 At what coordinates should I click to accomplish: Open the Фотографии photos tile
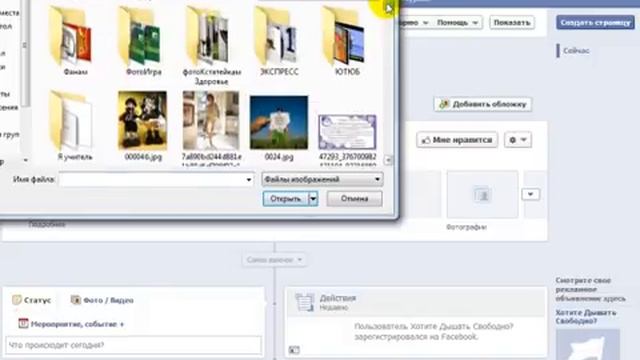482,195
